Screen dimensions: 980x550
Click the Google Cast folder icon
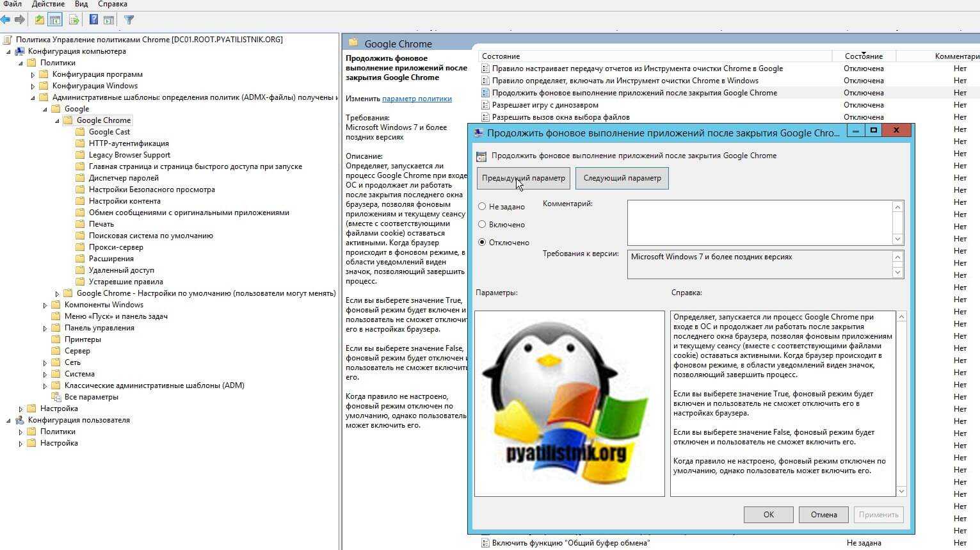click(x=80, y=132)
